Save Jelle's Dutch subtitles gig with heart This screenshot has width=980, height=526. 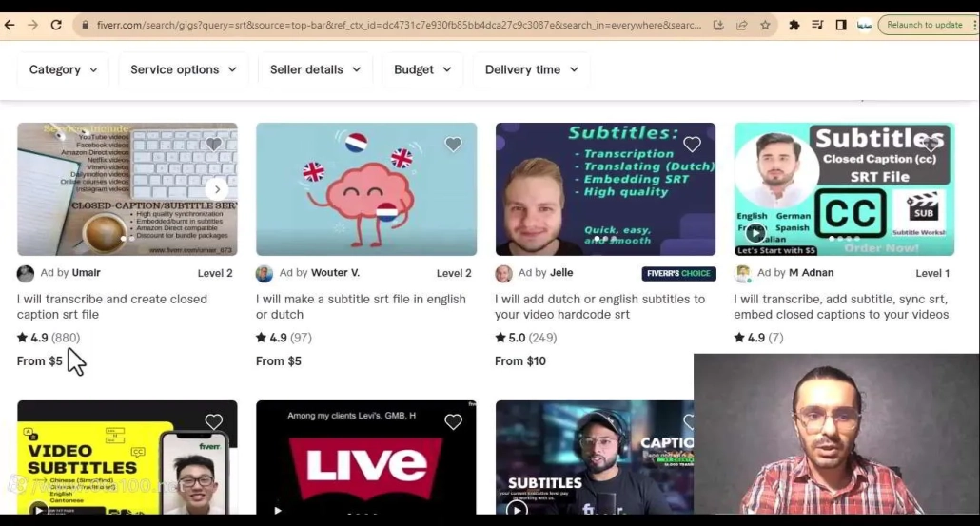click(692, 145)
